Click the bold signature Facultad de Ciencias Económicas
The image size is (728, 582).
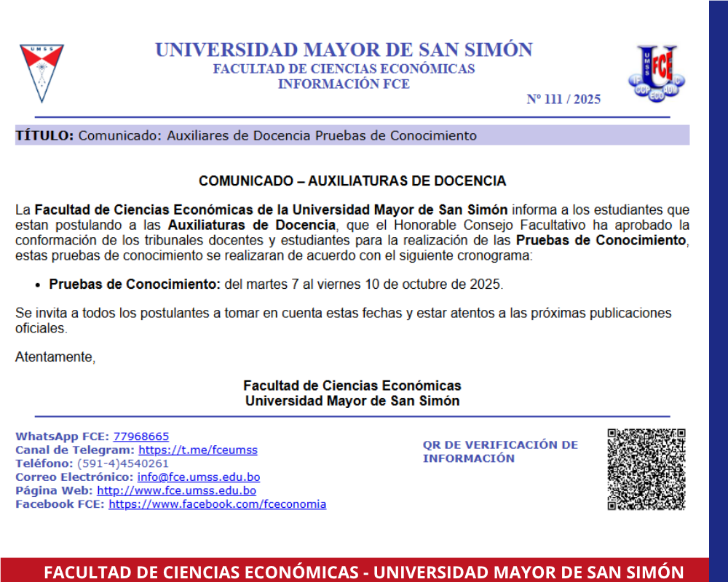point(352,386)
